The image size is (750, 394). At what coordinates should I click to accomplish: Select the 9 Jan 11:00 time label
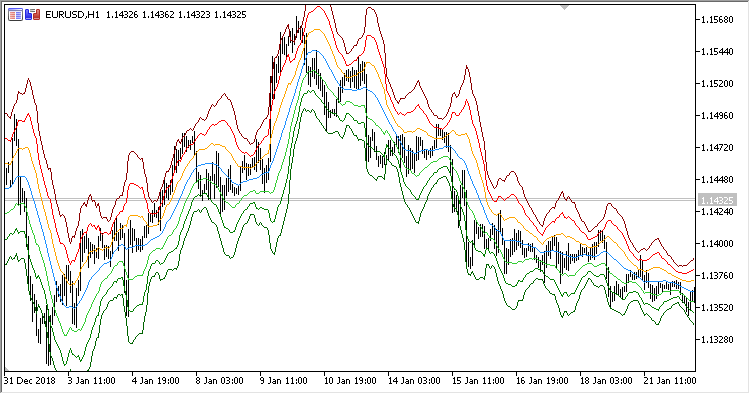click(283, 381)
